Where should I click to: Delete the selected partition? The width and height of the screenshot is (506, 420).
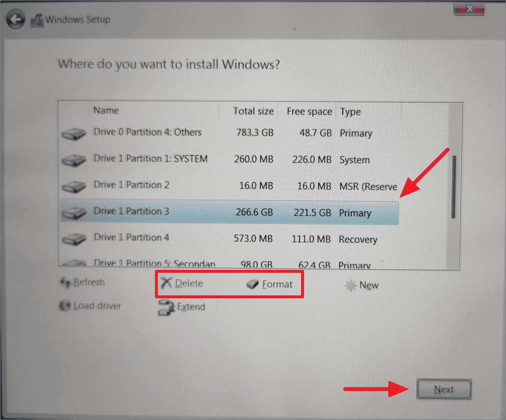(182, 283)
